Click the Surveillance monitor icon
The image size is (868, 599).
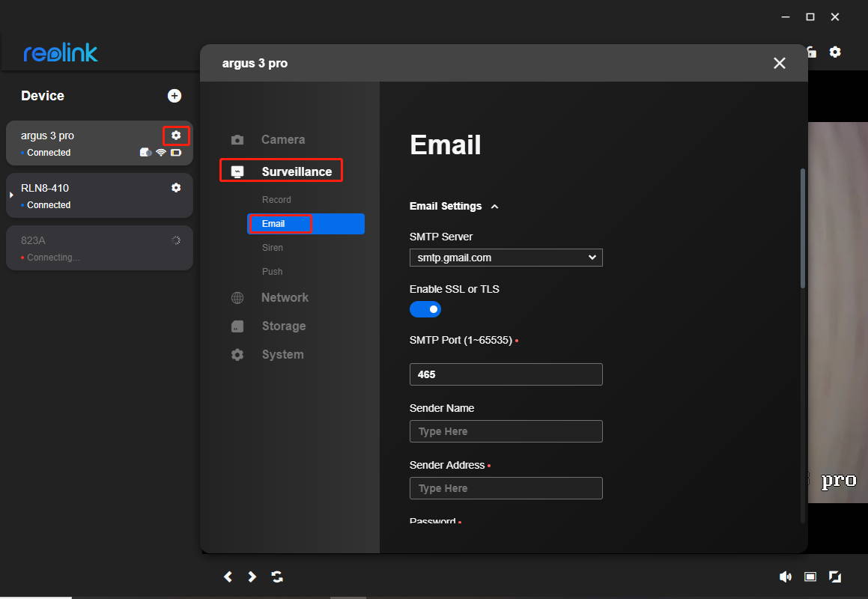click(x=237, y=171)
